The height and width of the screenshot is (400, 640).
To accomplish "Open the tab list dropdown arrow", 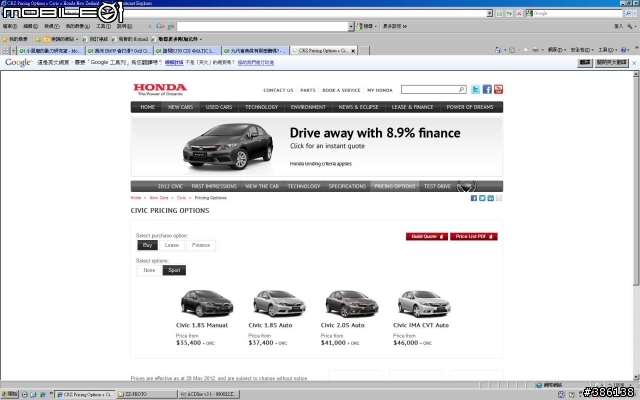I will tap(13, 51).
